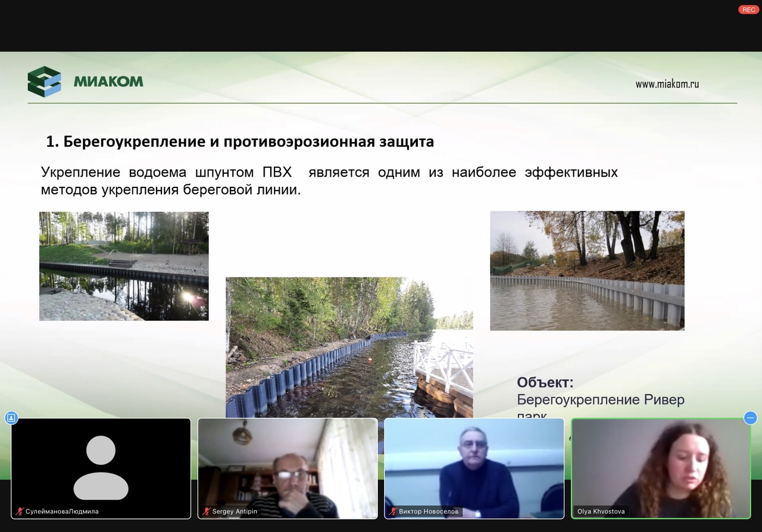This screenshot has width=762, height=532.
Task: Click the blue participants icon above video tiles
Action: [11, 418]
